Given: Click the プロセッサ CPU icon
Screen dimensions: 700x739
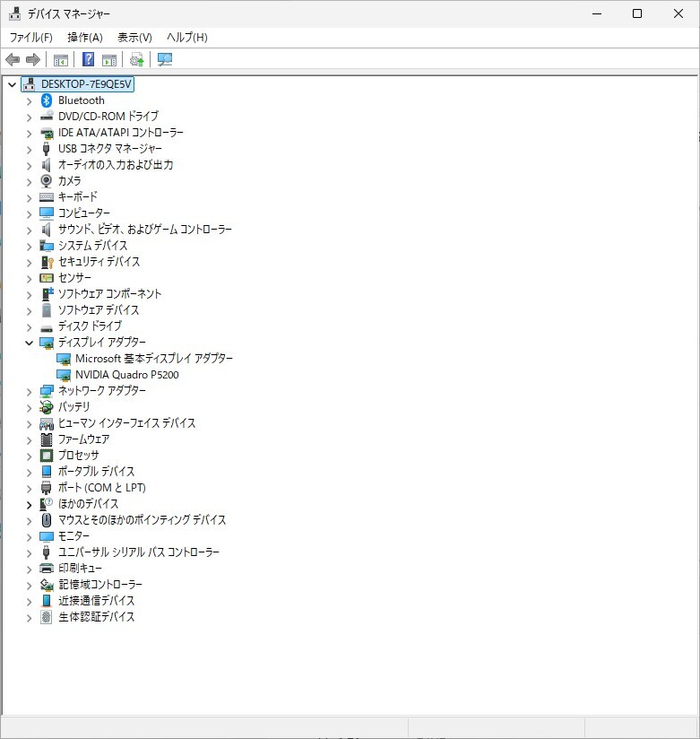Looking at the screenshot, I should coord(47,456).
